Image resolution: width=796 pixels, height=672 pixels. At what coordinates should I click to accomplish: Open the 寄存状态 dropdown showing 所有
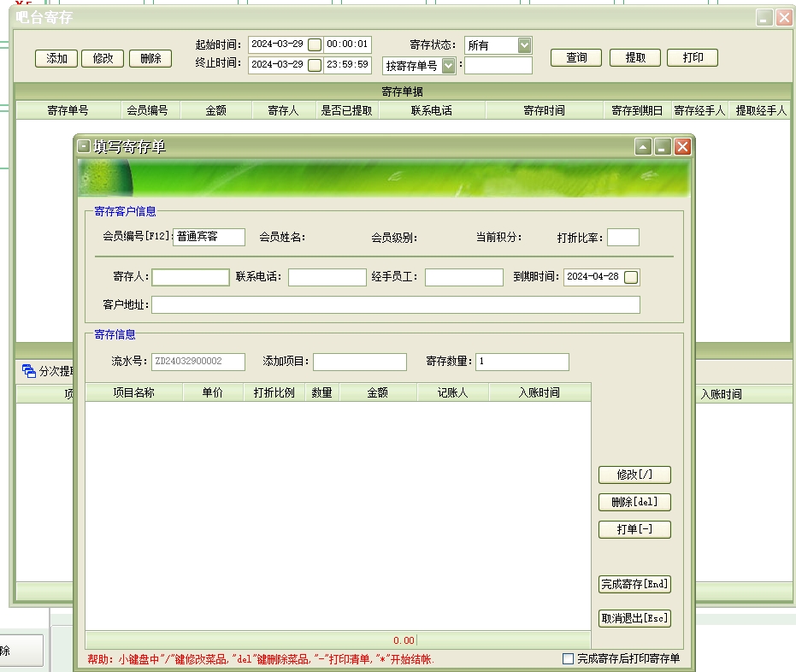point(524,45)
